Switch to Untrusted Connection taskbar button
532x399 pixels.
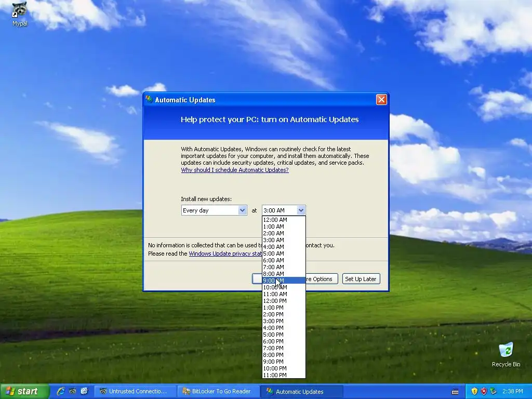[x=135, y=391]
